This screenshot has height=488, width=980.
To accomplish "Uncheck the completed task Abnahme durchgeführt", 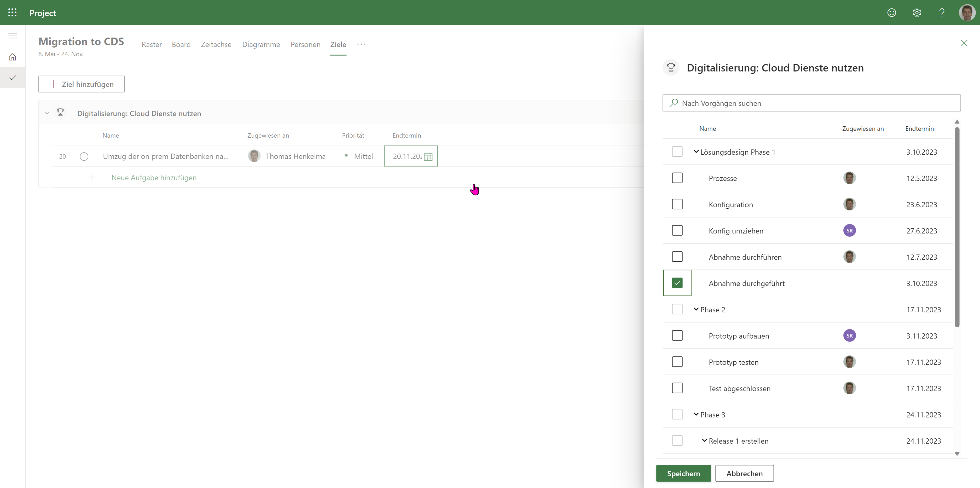I will click(677, 283).
